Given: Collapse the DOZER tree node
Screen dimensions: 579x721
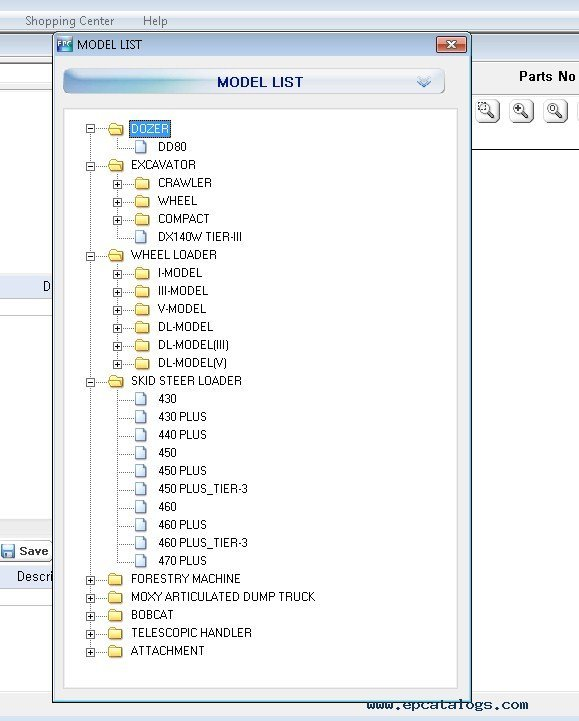Looking at the screenshot, I should pos(91,129).
